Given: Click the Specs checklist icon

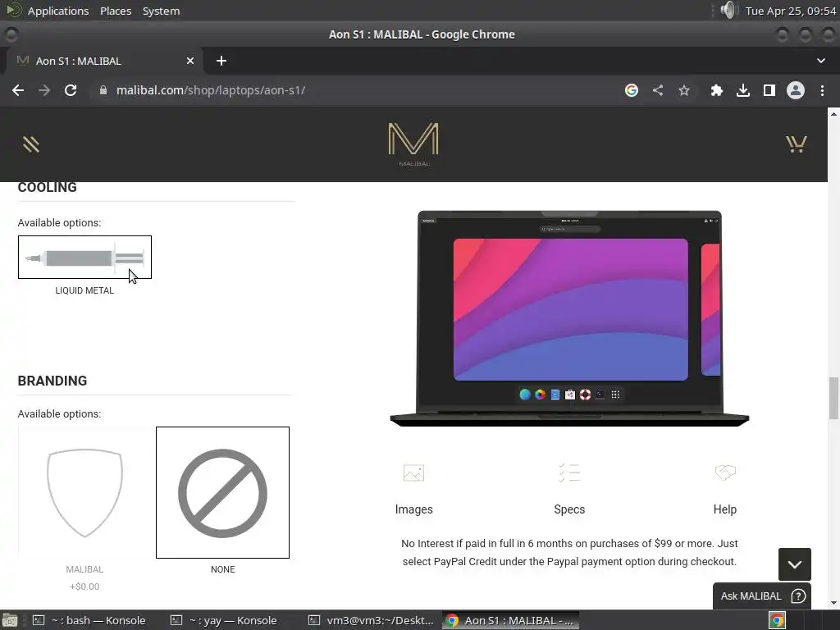Looking at the screenshot, I should (x=569, y=473).
